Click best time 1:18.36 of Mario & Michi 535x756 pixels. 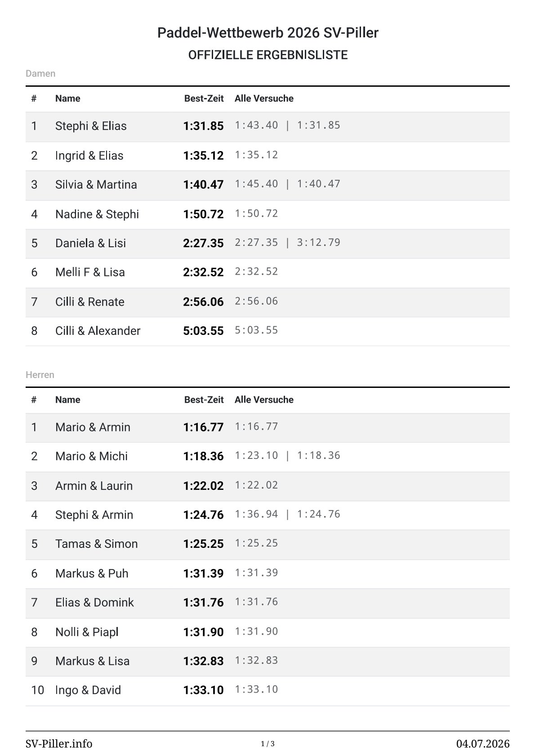click(203, 456)
